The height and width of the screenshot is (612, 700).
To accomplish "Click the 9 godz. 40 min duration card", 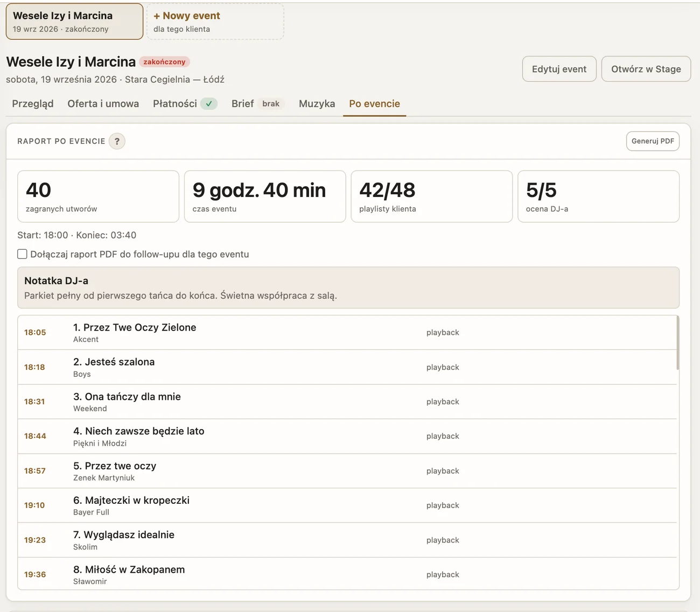I will [265, 196].
